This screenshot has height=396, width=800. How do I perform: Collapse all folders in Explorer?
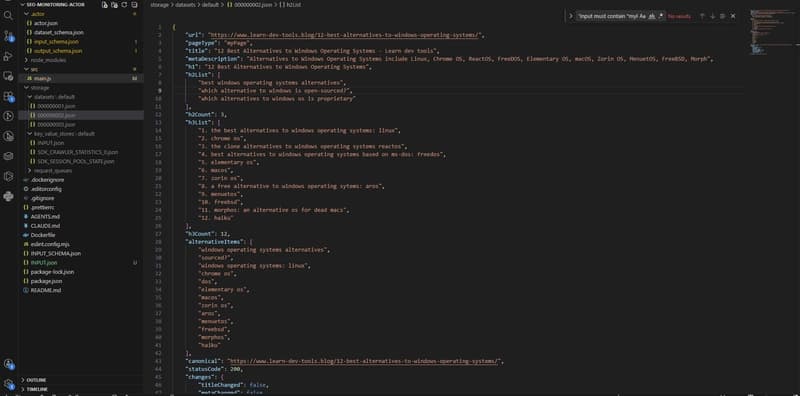134,5
